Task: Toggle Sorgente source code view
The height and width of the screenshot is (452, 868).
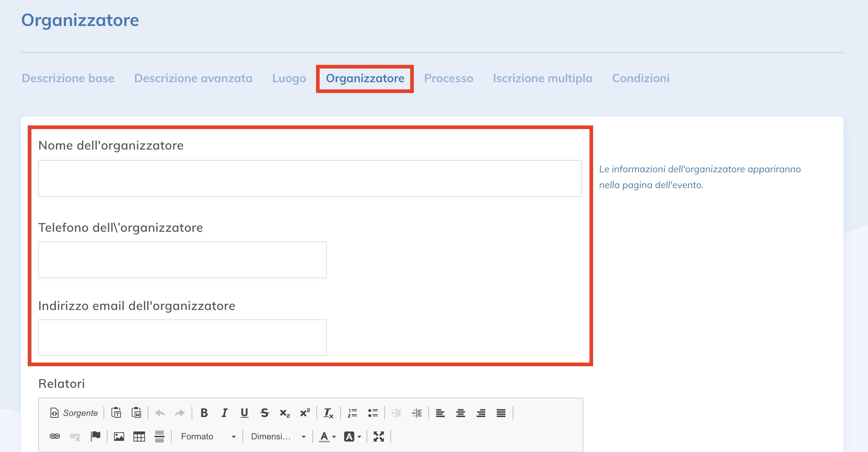Action: tap(73, 413)
